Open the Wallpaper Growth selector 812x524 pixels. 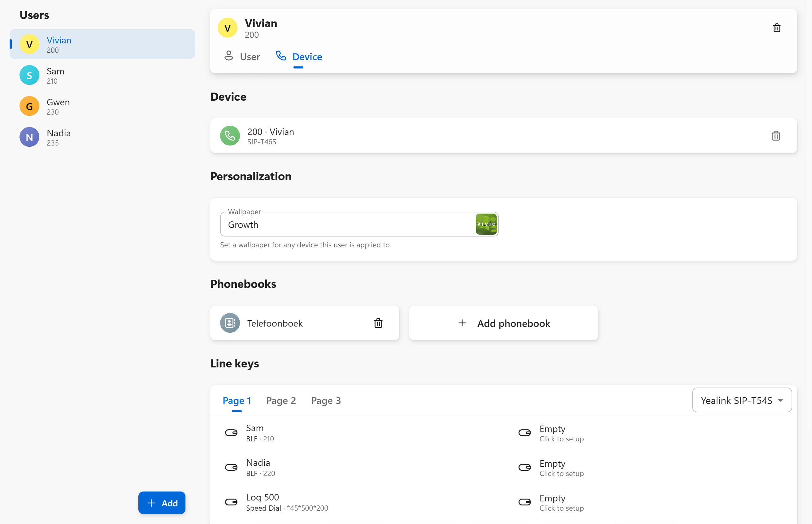coord(347,225)
